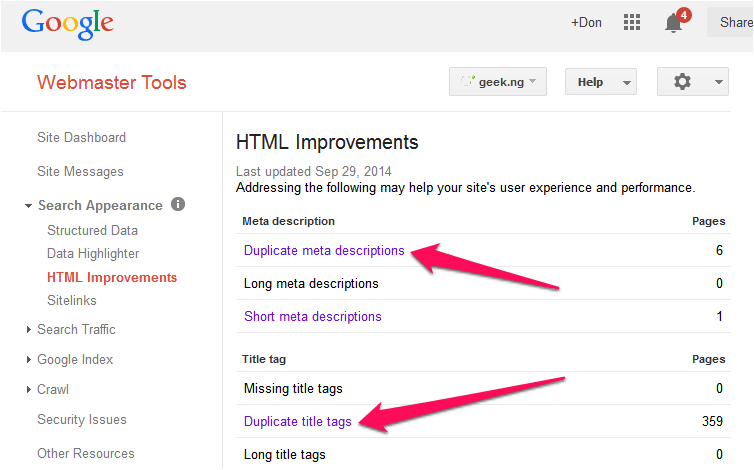This screenshot has width=754, height=470.
Task: Expand the Google Index section
Action: coord(28,359)
